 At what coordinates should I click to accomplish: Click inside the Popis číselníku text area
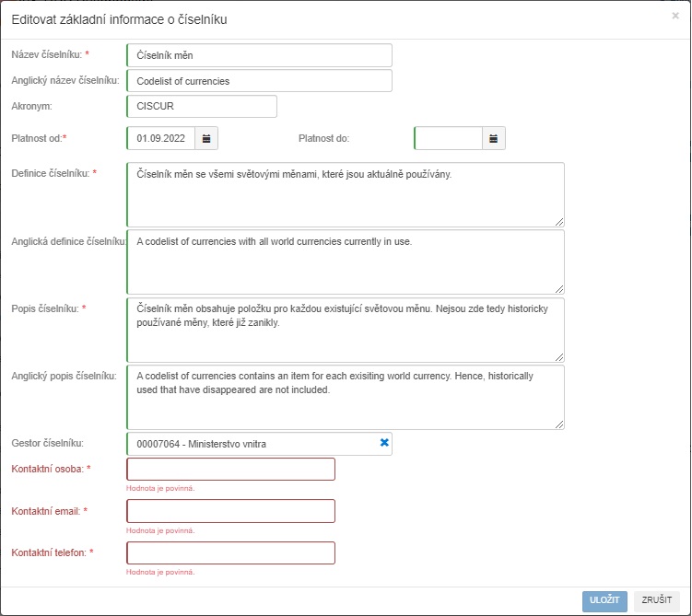pyautogui.click(x=345, y=329)
